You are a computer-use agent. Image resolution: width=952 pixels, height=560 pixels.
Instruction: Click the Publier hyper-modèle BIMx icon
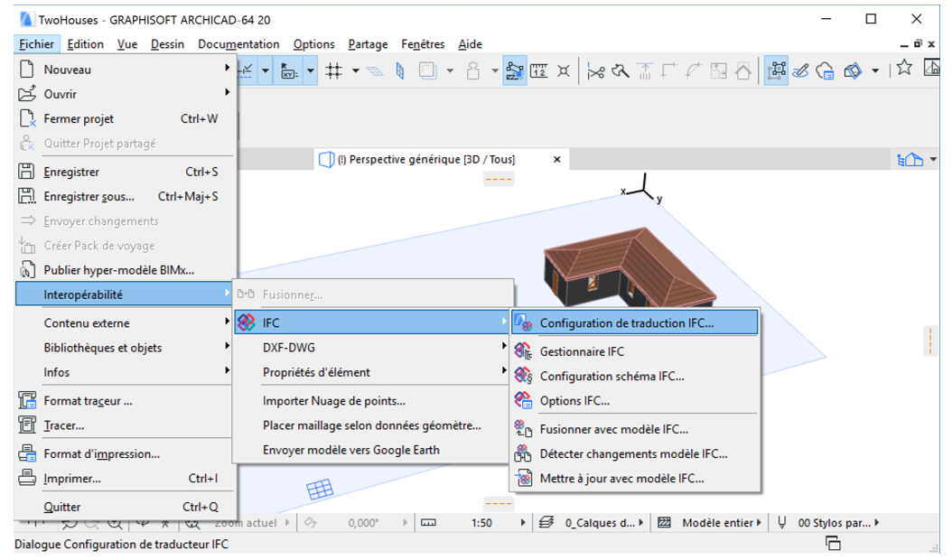pos(27,270)
